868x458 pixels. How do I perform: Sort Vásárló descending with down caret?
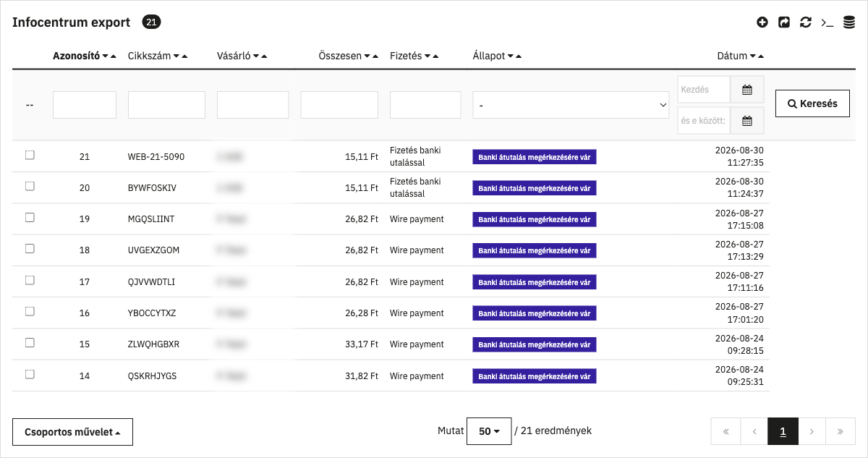point(256,56)
